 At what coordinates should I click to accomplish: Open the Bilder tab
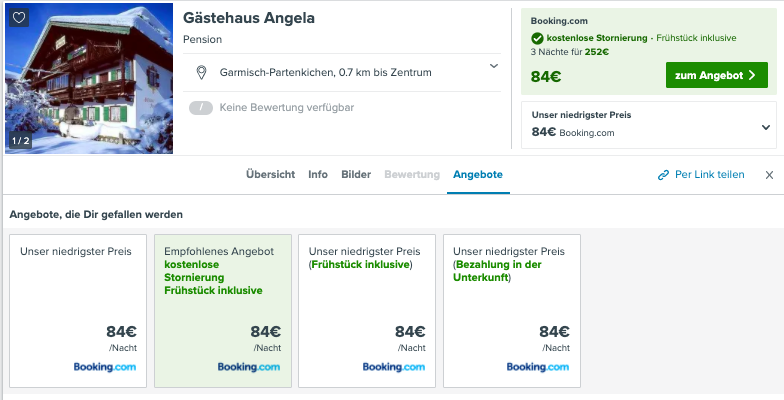point(356,174)
